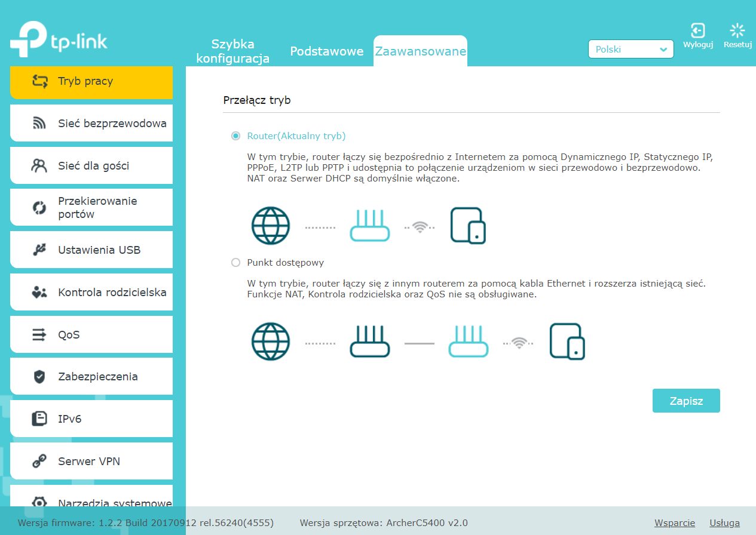Open the Wsparcie support link

[675, 523]
